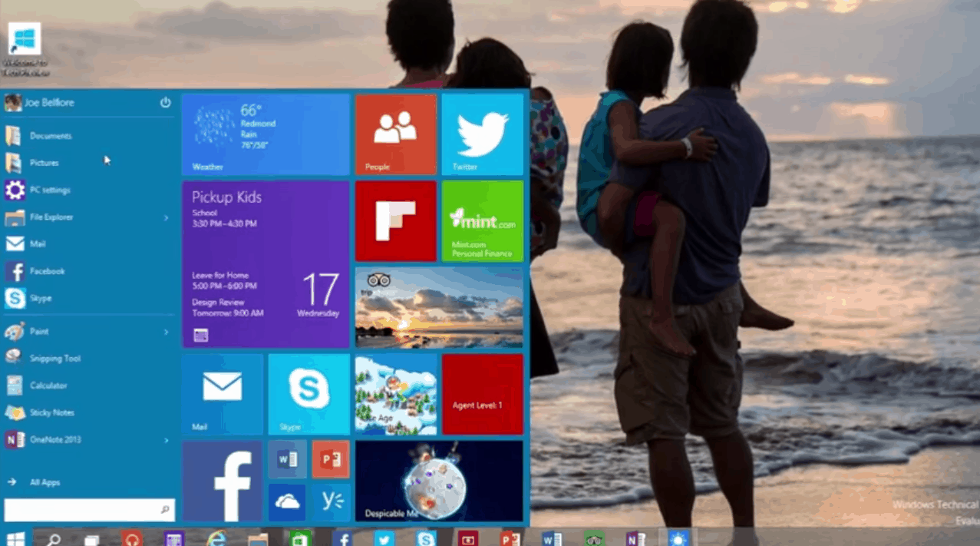Launch the Skype tile in Start menu
The width and height of the screenshot is (980, 546).
click(x=309, y=394)
